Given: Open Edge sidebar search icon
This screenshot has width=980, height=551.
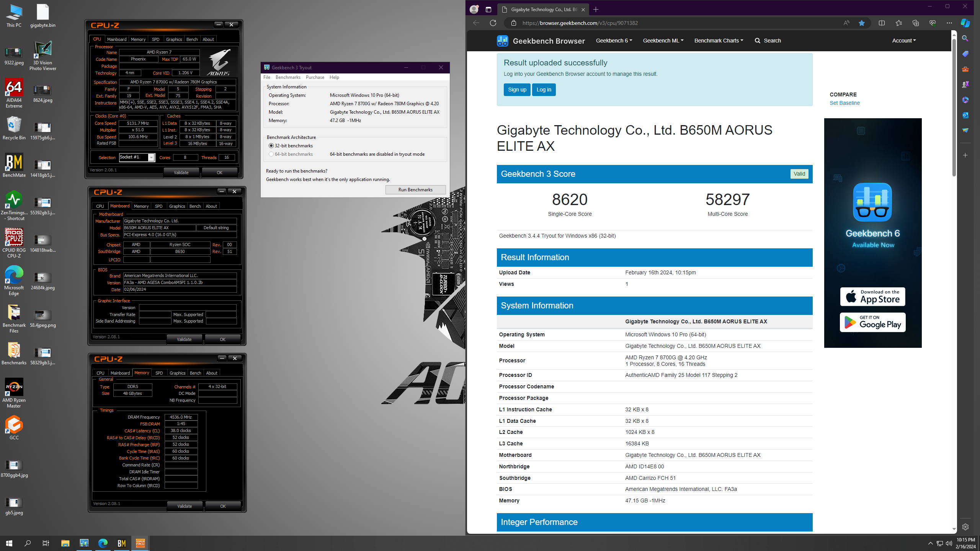Looking at the screenshot, I should 965,38.
